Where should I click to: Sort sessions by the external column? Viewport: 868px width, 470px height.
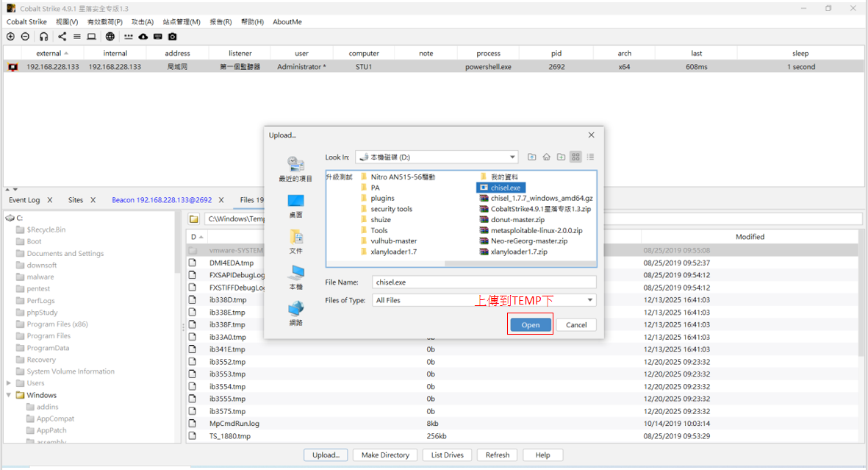52,53
